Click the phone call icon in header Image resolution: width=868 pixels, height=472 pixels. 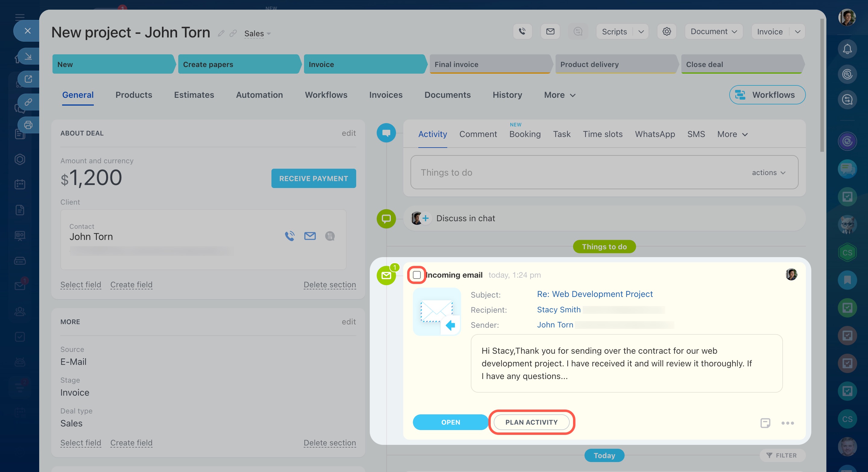click(x=522, y=31)
